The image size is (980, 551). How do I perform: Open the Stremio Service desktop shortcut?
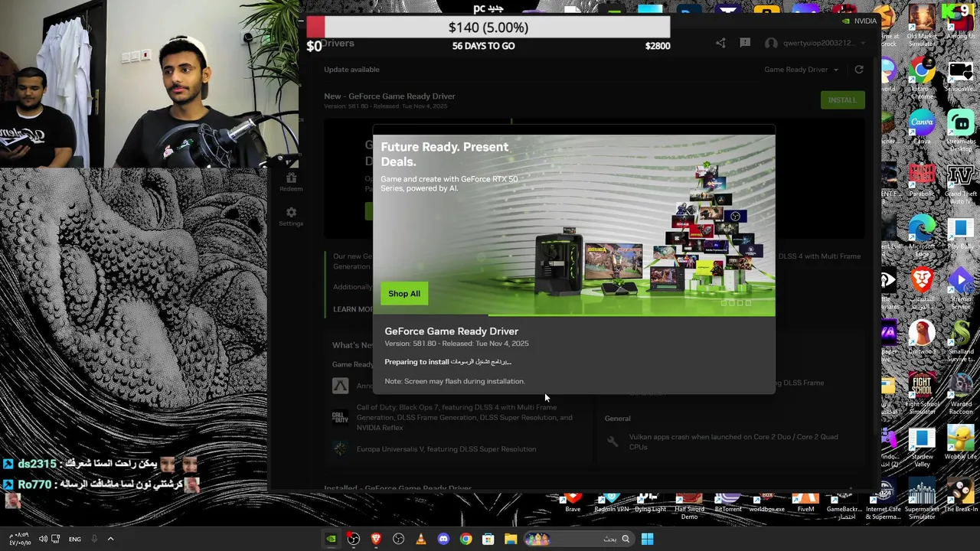[960, 289]
